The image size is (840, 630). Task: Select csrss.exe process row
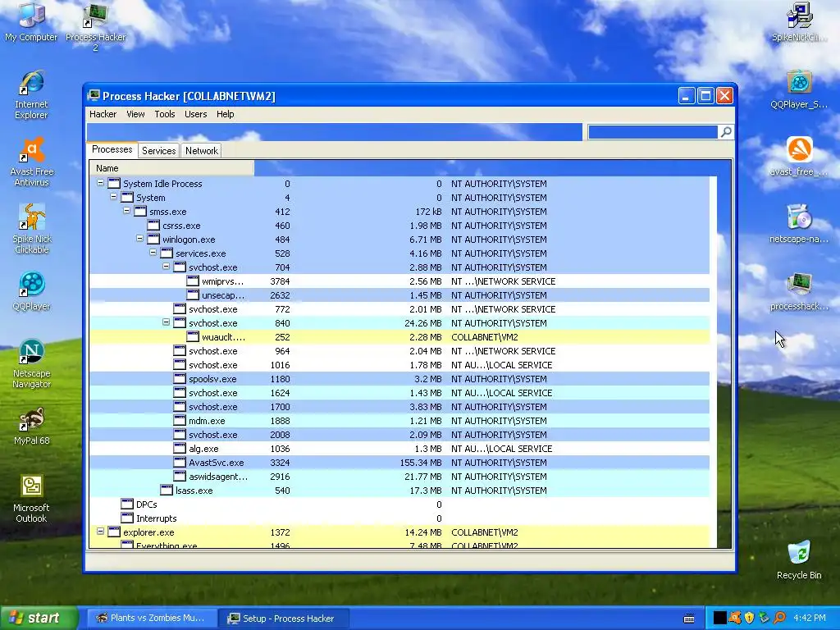click(x=399, y=226)
